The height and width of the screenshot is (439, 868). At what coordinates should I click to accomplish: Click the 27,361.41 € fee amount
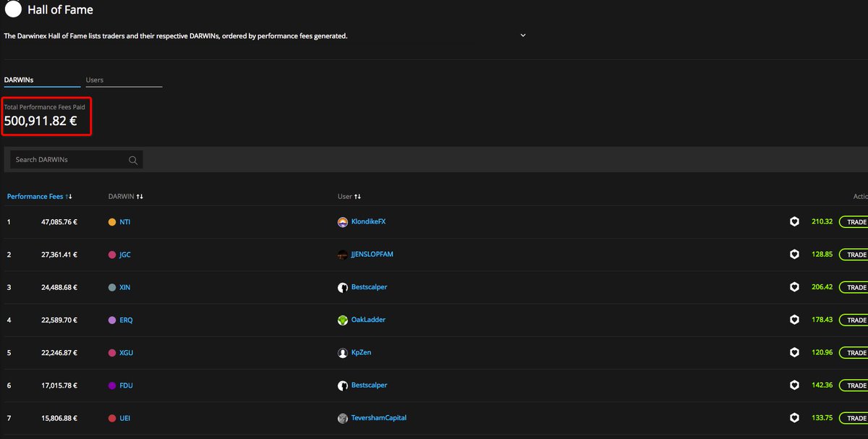click(59, 255)
